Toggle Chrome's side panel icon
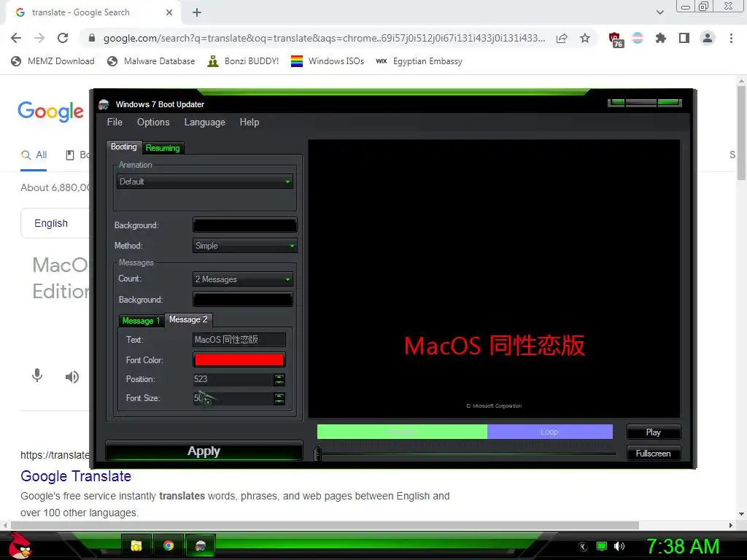Image resolution: width=747 pixels, height=560 pixels. tap(684, 38)
